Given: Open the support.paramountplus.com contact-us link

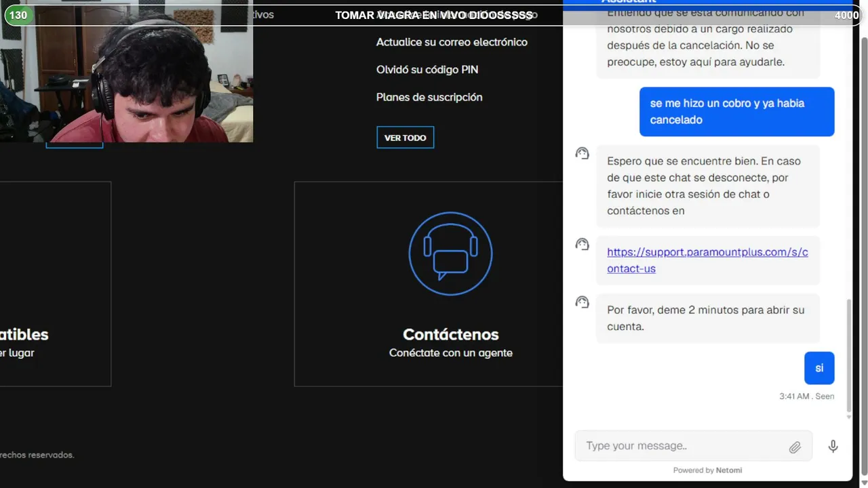Looking at the screenshot, I should click(707, 260).
